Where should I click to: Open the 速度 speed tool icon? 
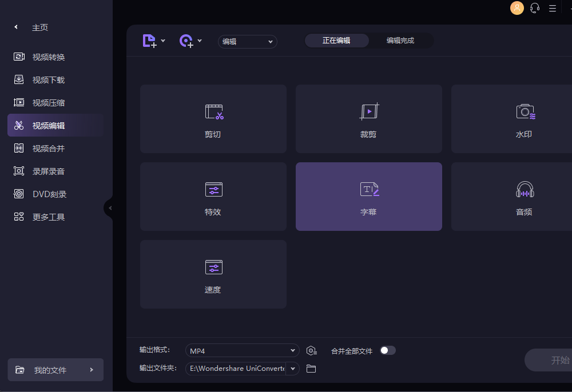tap(213, 267)
